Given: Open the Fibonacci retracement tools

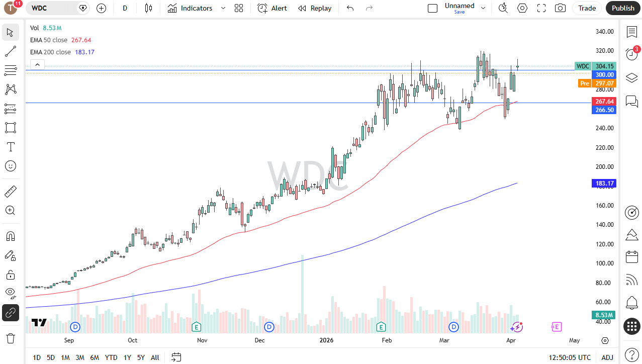Looking at the screenshot, I should pyautogui.click(x=11, y=70).
